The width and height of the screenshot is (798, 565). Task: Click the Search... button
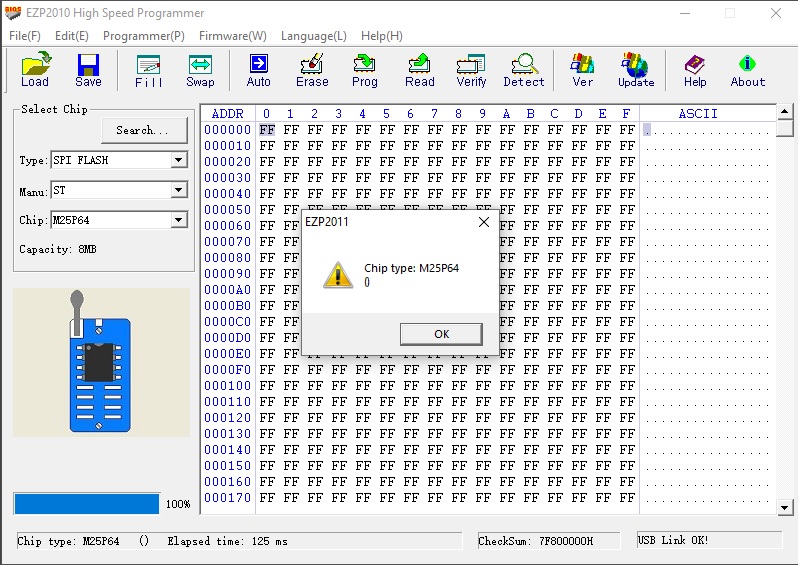tap(145, 130)
